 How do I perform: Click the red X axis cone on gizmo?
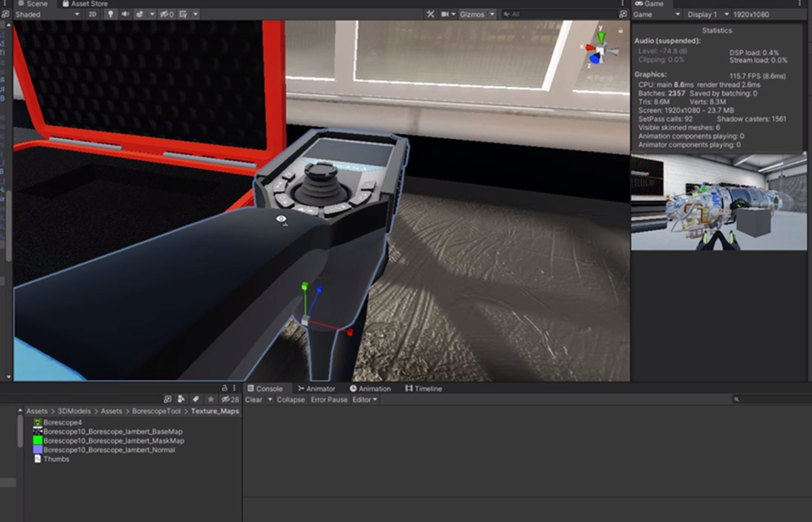590,48
